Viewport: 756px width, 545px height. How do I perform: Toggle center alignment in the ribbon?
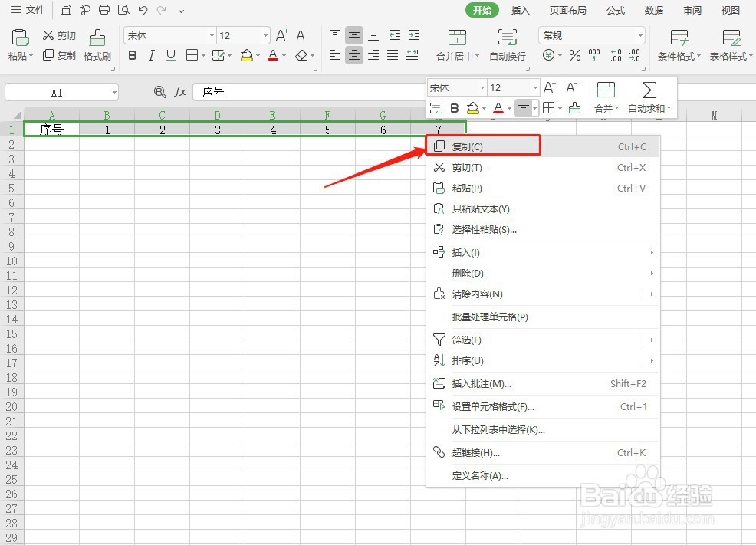[354, 55]
